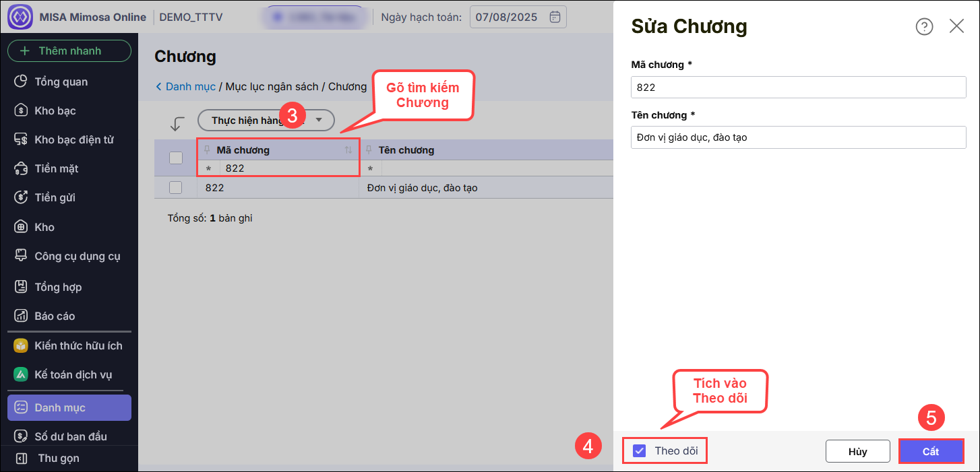The width and height of the screenshot is (980, 472).
Task: Open the Tên chương filter operator asterisk
Action: pos(370,168)
